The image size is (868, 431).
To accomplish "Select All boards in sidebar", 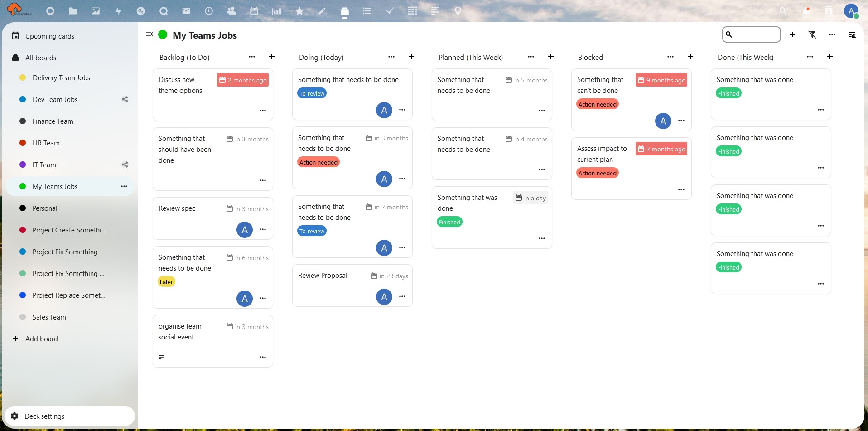I will click(70, 58).
